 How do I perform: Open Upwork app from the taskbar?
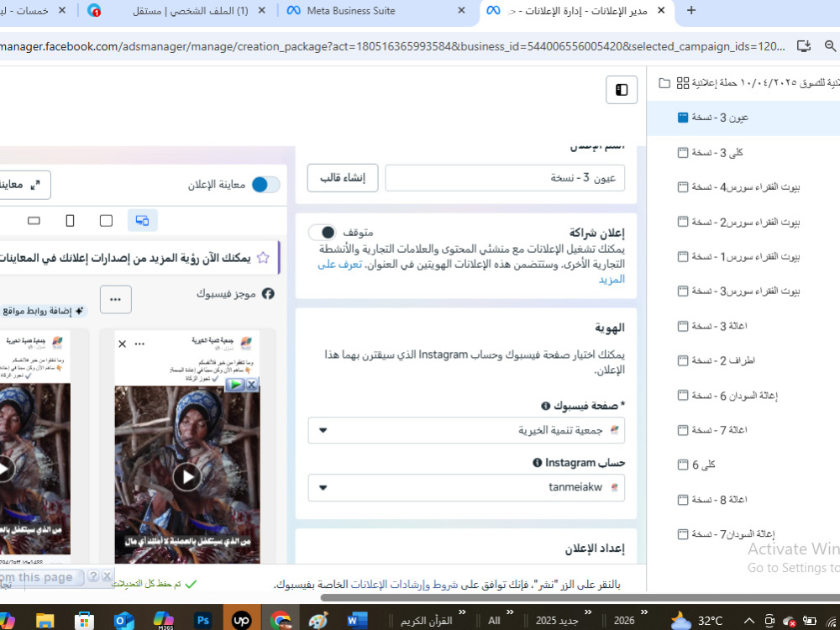pyautogui.click(x=242, y=621)
